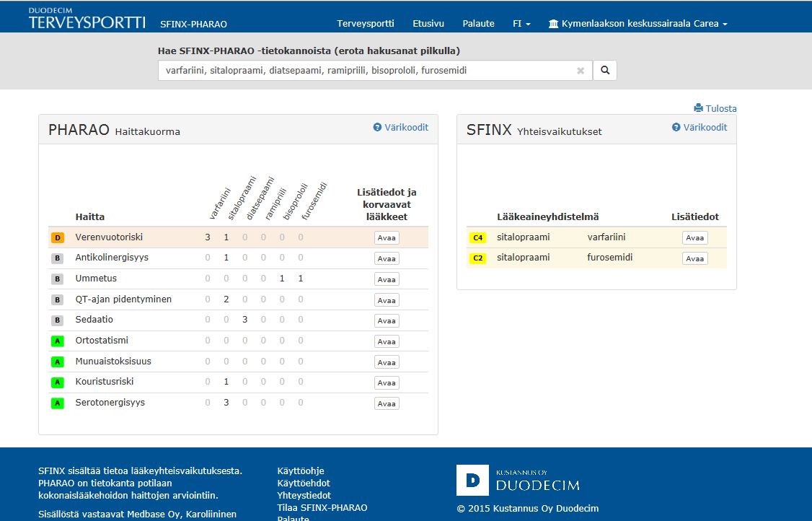Open Etusivu in the top menu
The height and width of the screenshot is (521, 812).
(428, 23)
